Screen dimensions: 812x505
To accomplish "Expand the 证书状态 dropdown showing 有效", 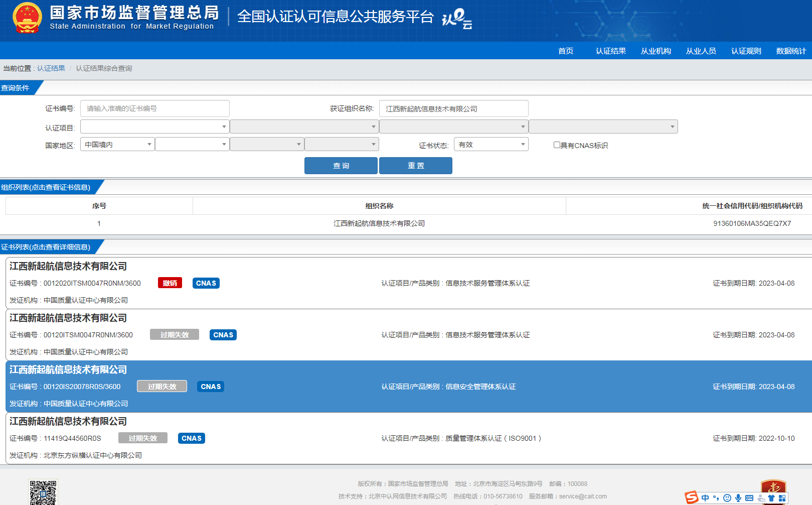I will 491,145.
